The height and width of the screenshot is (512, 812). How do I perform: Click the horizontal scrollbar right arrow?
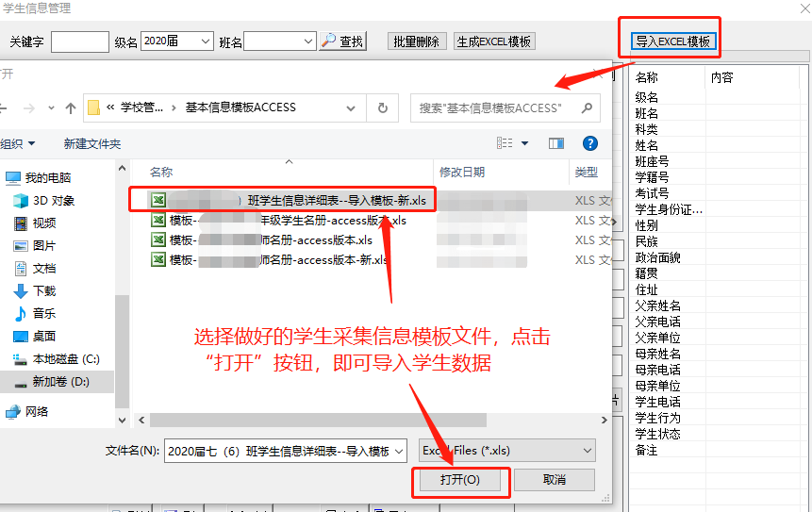pyautogui.click(x=604, y=420)
